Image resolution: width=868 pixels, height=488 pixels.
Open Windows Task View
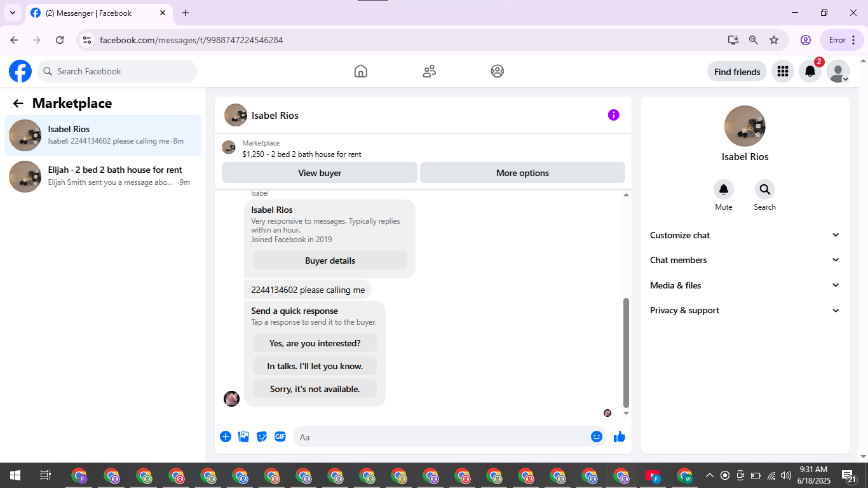45,475
